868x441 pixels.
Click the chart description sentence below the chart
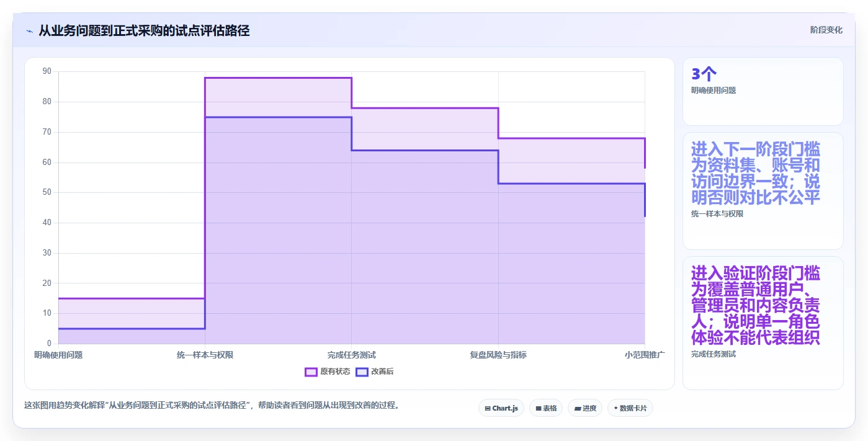point(213,406)
